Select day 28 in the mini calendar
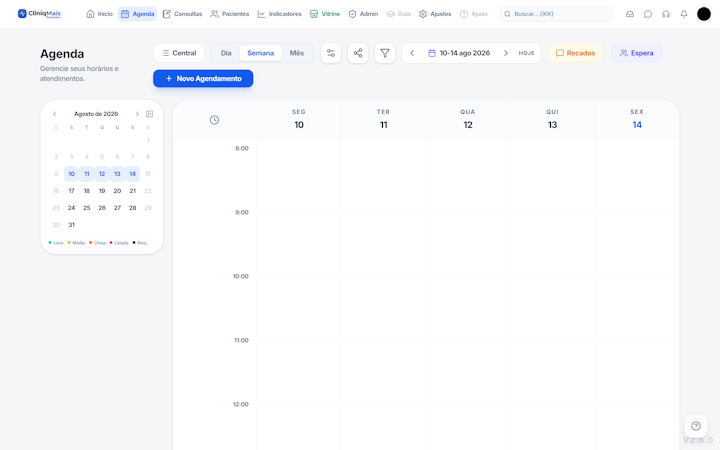720x450 pixels. click(x=132, y=208)
